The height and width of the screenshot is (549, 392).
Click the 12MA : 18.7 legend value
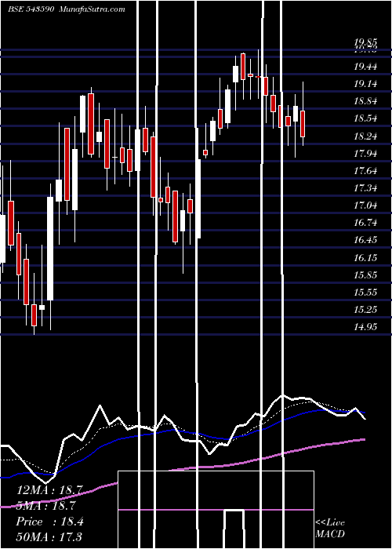point(49,490)
